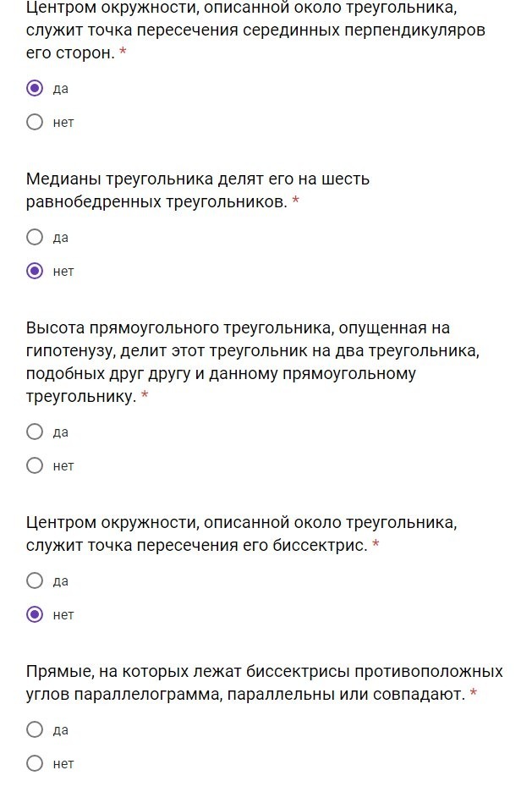Select 'да' radio for пересечения биссектрис question
532x792 pixels.
point(35,580)
